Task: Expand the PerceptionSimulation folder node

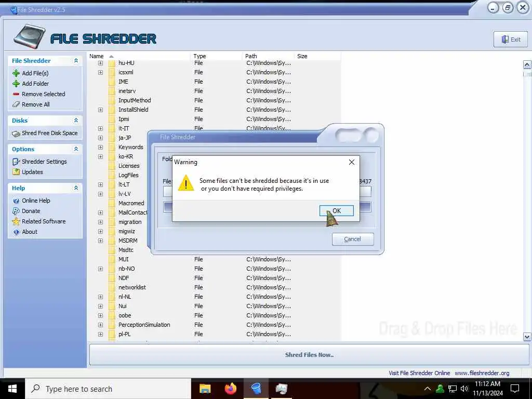Action: [x=100, y=325]
